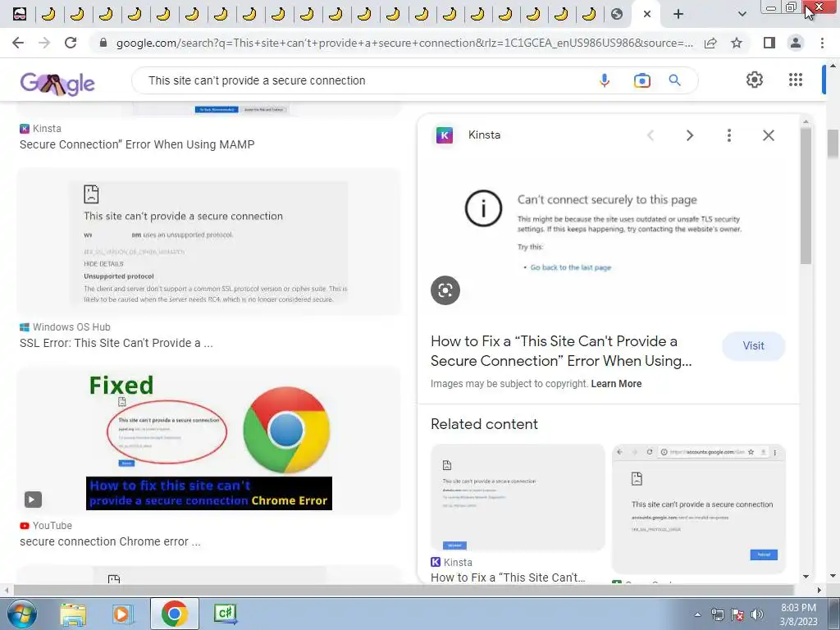840x630 pixels.
Task: Open the browser side panel icon
Action: point(769,43)
